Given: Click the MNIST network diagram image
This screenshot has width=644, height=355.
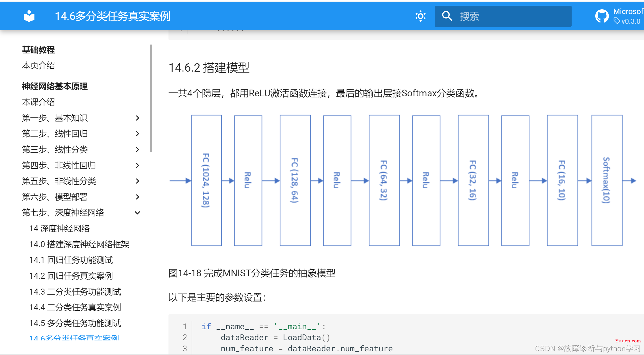Looking at the screenshot, I should (x=402, y=180).
